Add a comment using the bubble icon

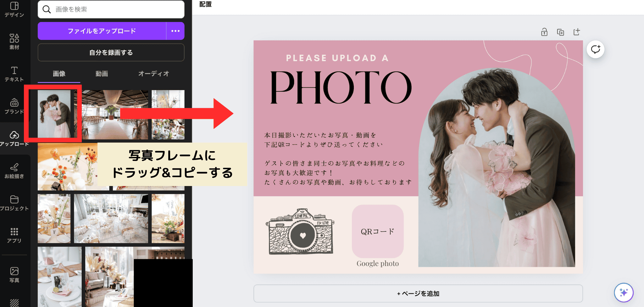pos(595,49)
